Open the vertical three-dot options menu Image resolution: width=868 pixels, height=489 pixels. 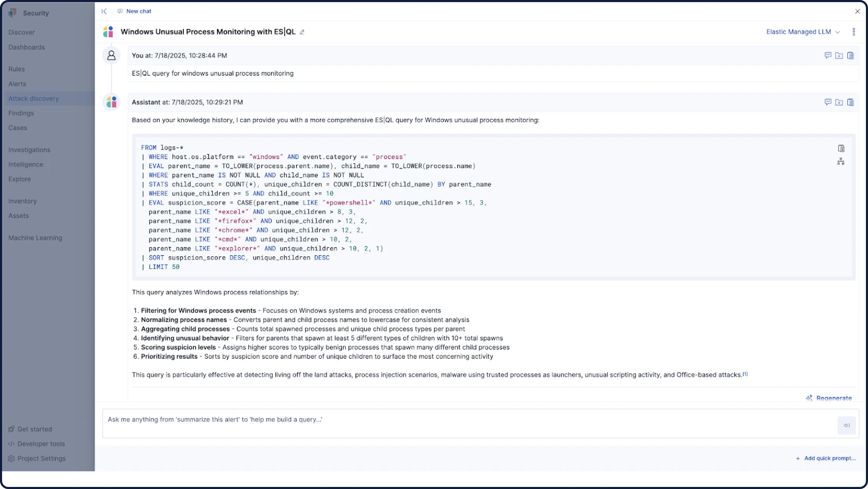(x=854, y=32)
